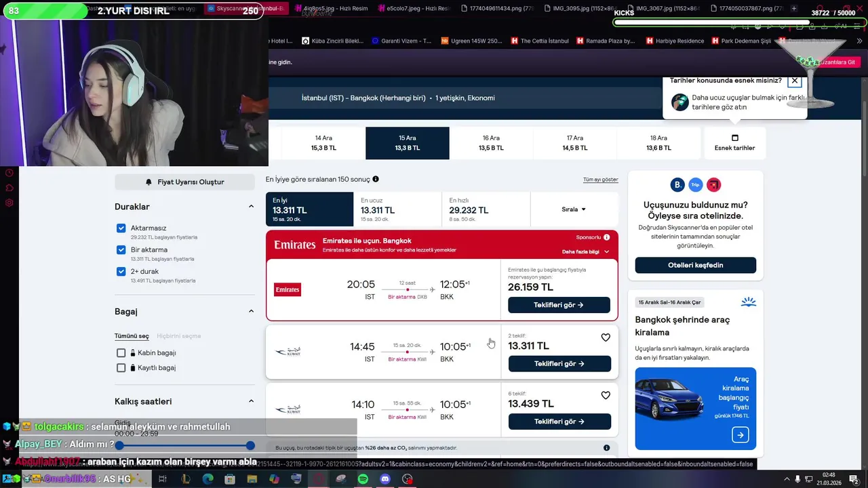Select the 17 Ara date tab
Viewport: 868px width, 488px height.
pos(574,143)
